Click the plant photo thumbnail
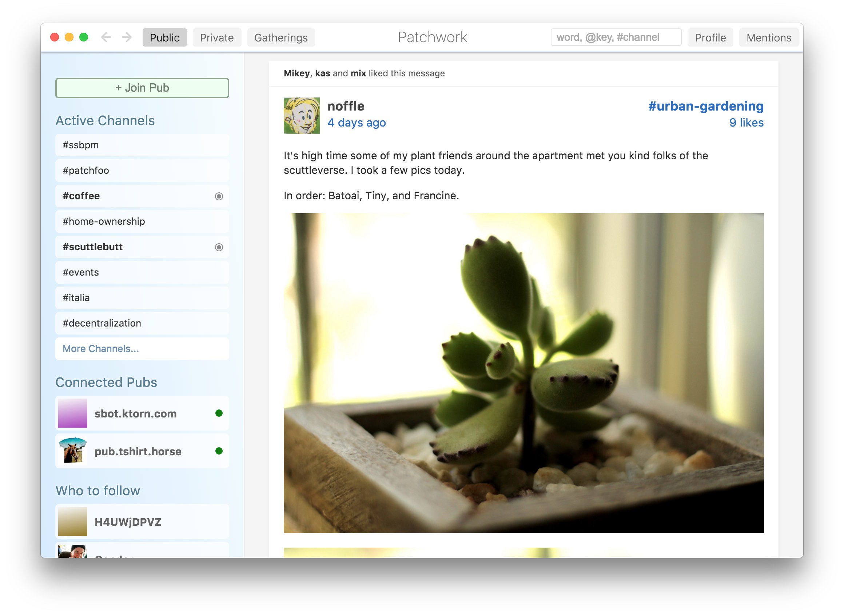Viewport: 844px width, 616px height. pos(524,373)
